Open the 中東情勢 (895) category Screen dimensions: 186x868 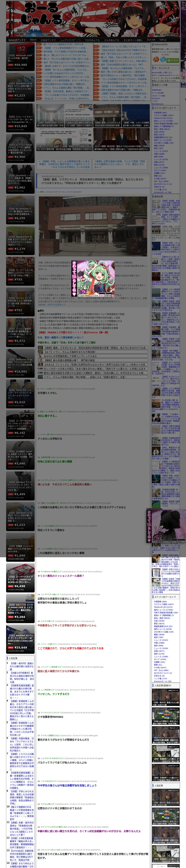coord(160,113)
